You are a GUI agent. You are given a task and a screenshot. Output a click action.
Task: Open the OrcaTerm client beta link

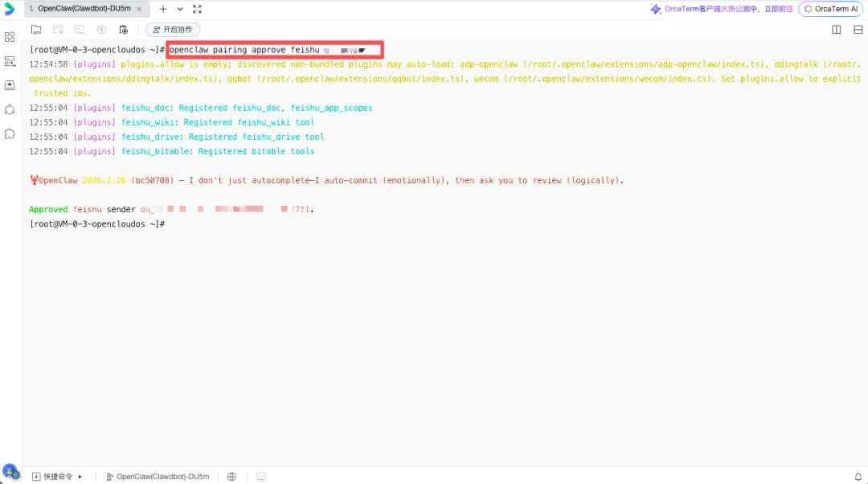[x=722, y=9]
